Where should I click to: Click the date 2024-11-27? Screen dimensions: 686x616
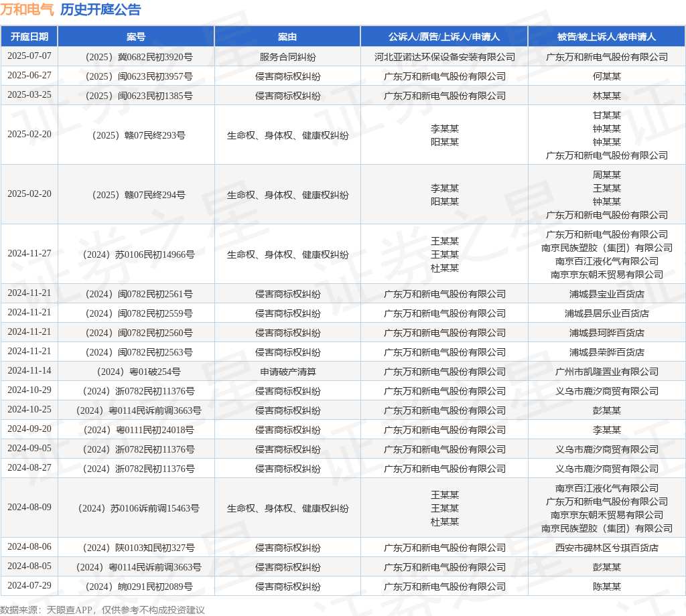[x=29, y=254]
